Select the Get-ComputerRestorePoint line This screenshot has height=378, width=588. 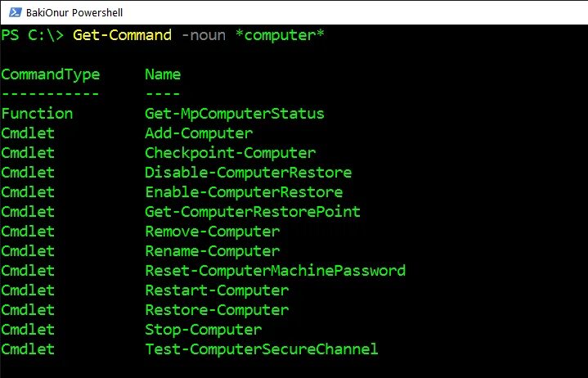pos(253,212)
